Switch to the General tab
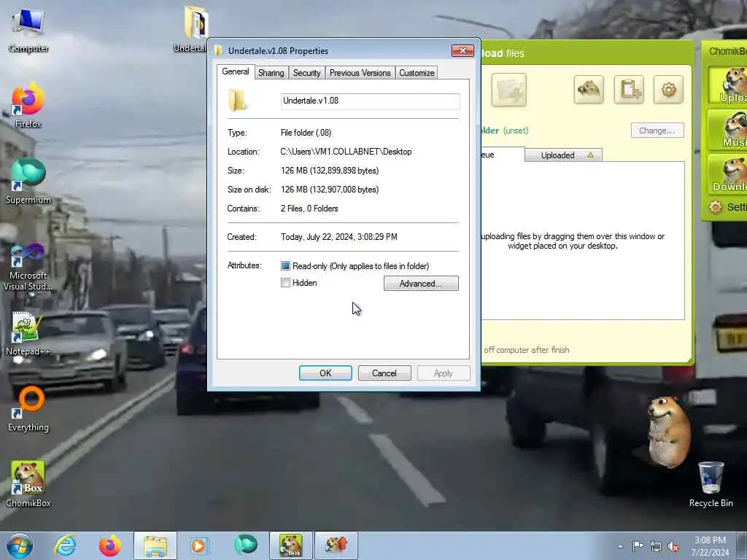The image size is (747, 560). coord(236,72)
